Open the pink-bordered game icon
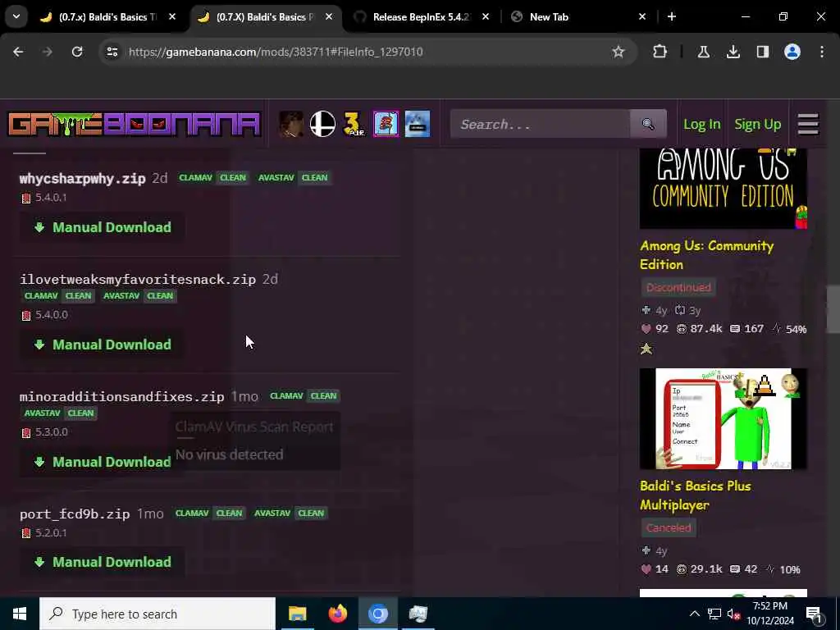Viewport: 840px width, 630px height. pyautogui.click(x=386, y=125)
